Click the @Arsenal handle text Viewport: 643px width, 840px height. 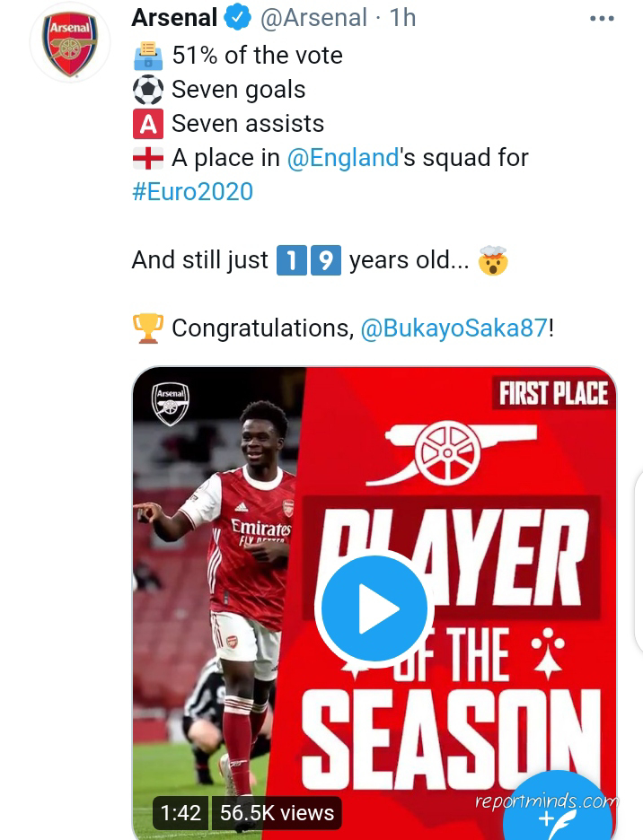(313, 18)
